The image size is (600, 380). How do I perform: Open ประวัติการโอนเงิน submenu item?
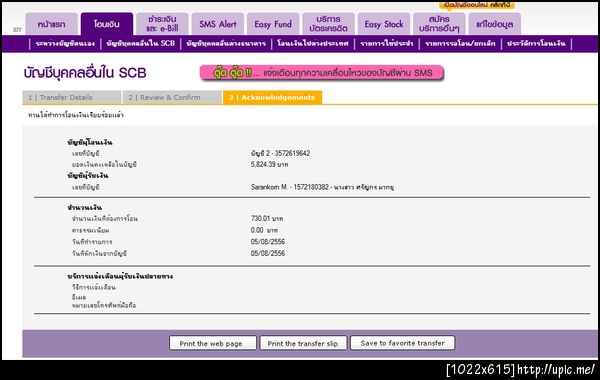pos(536,44)
